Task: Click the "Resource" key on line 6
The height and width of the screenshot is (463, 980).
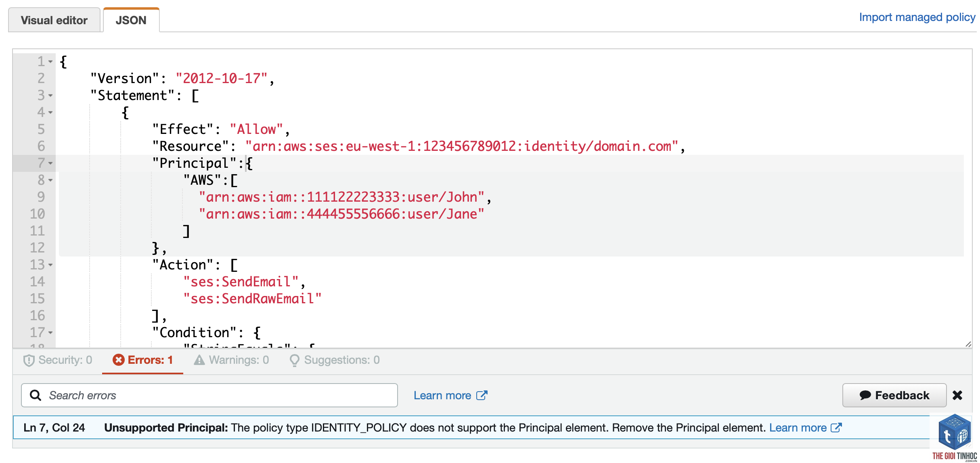Action: pos(191,146)
